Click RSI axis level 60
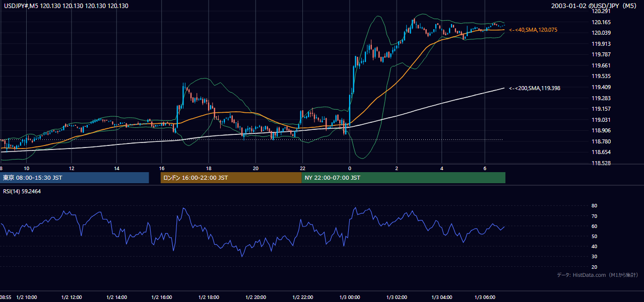The image size is (644, 302). click(594, 226)
